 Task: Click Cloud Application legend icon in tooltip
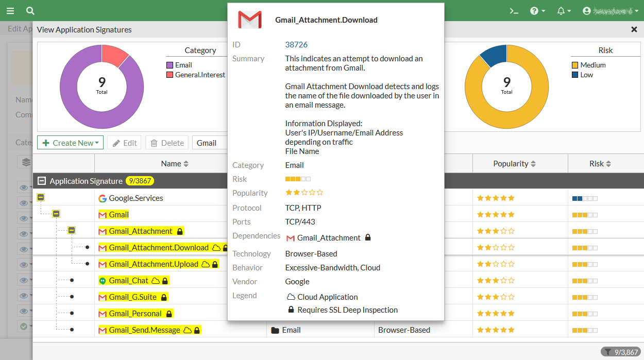(291, 297)
